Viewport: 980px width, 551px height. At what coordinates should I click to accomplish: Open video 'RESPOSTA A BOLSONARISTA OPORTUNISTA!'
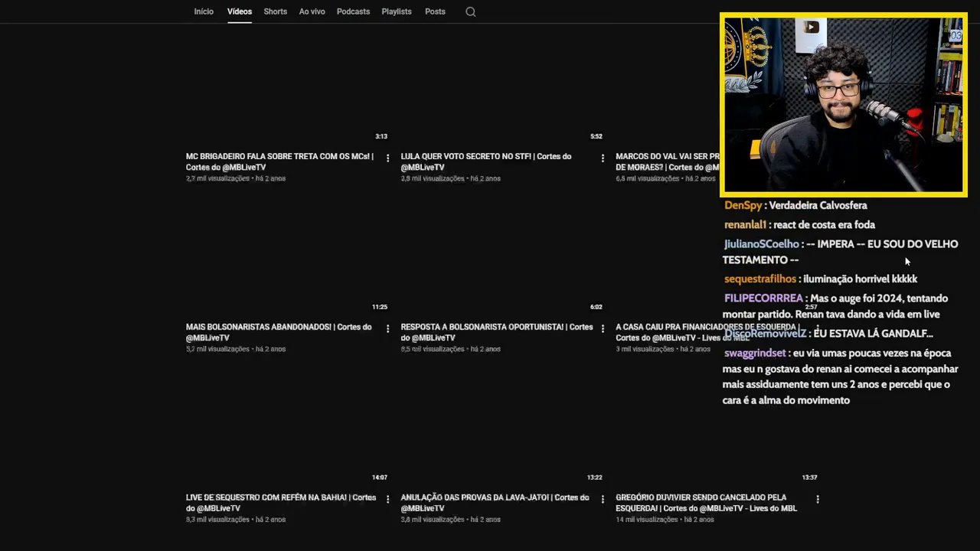click(497, 332)
